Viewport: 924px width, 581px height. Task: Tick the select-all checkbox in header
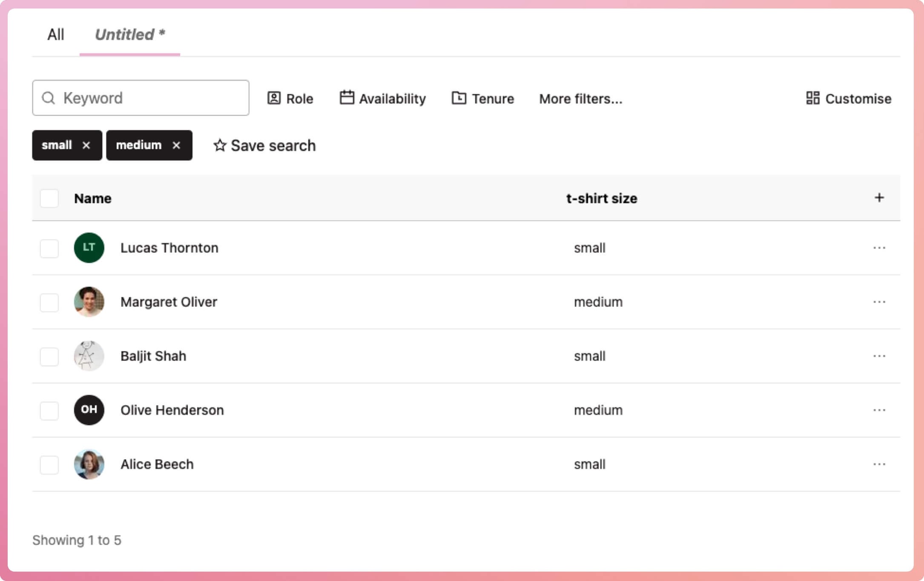pos(49,198)
